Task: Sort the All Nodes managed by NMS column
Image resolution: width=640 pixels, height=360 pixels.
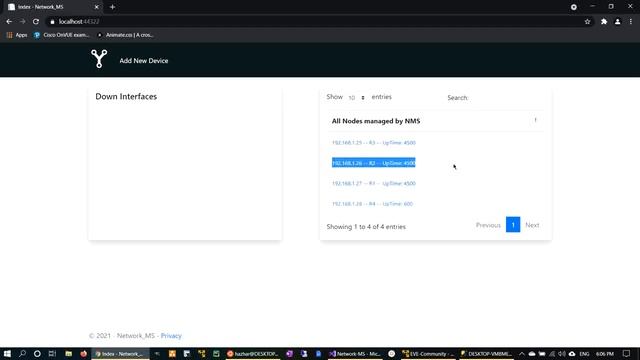Action: [535, 120]
